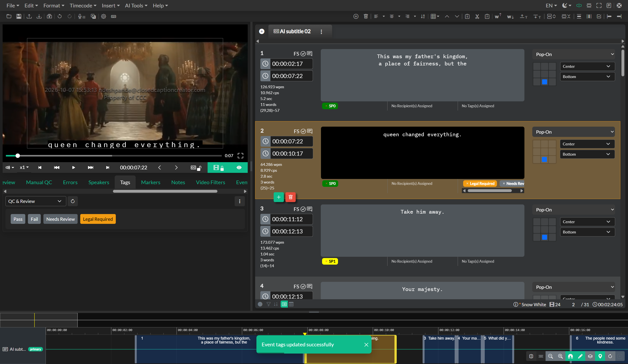628x364 pixels.
Task: Open the playback speed x1 dropdown
Action: [24, 167]
